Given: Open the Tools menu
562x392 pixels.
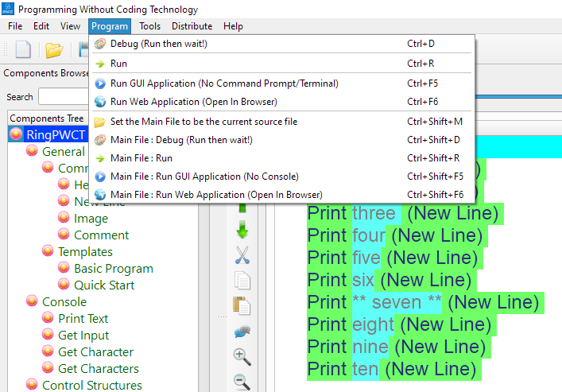Looking at the screenshot, I should 149,26.
